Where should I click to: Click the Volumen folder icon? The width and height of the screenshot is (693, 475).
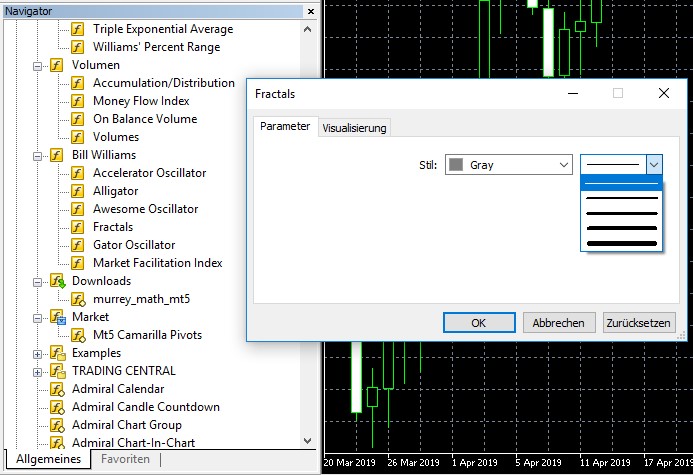(x=56, y=65)
